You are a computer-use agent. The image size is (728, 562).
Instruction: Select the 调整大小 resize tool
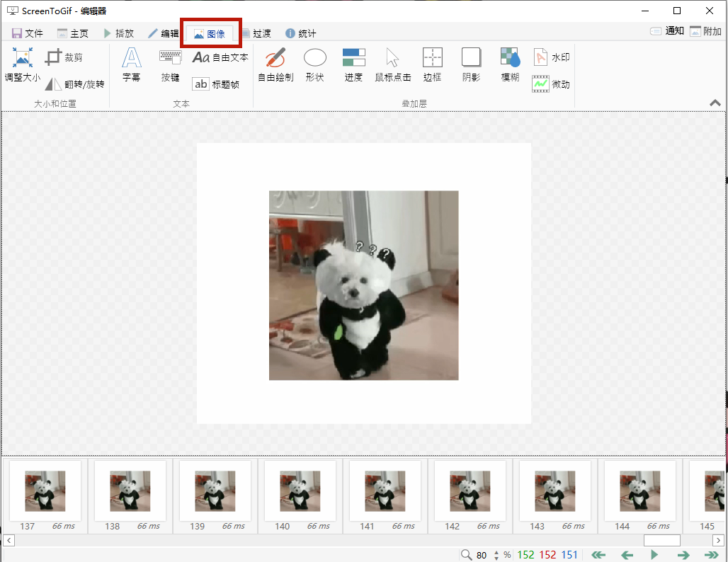tap(23, 65)
